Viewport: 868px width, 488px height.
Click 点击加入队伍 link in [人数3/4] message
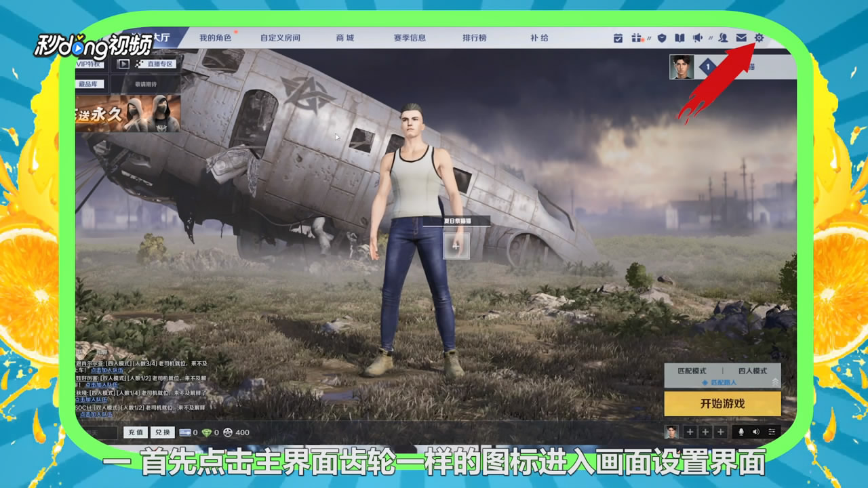[x=107, y=371]
